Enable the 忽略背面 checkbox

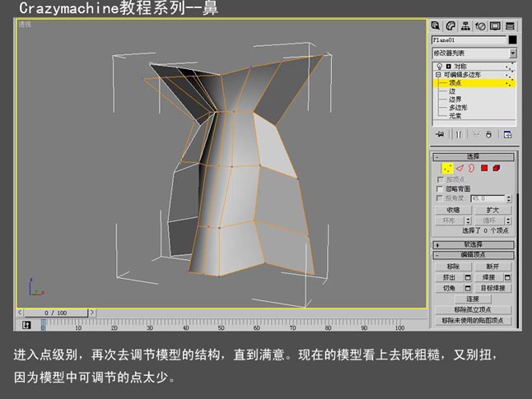(440, 189)
